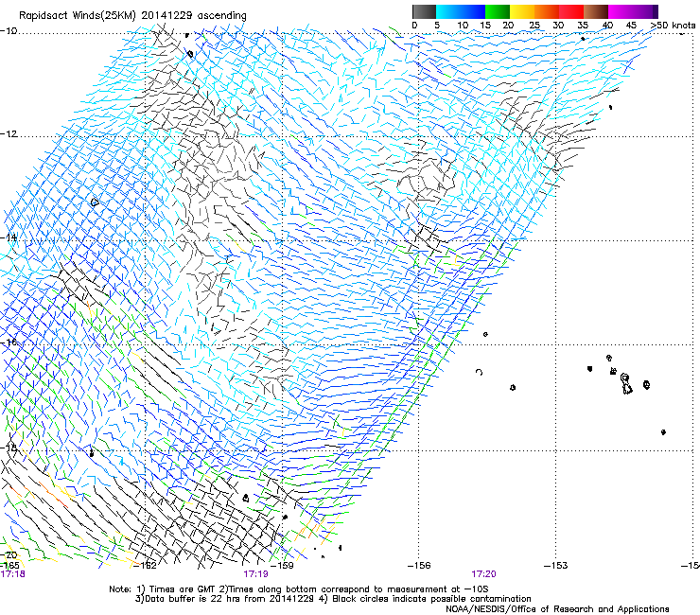Click the '-20' latitude axis label
This screenshot has height=615, width=700.
tap(9, 555)
